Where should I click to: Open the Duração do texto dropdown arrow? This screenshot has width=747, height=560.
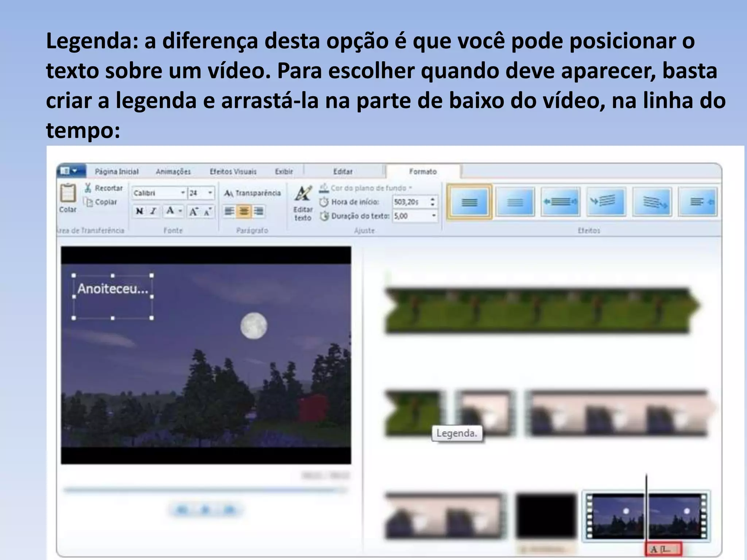[x=434, y=216]
